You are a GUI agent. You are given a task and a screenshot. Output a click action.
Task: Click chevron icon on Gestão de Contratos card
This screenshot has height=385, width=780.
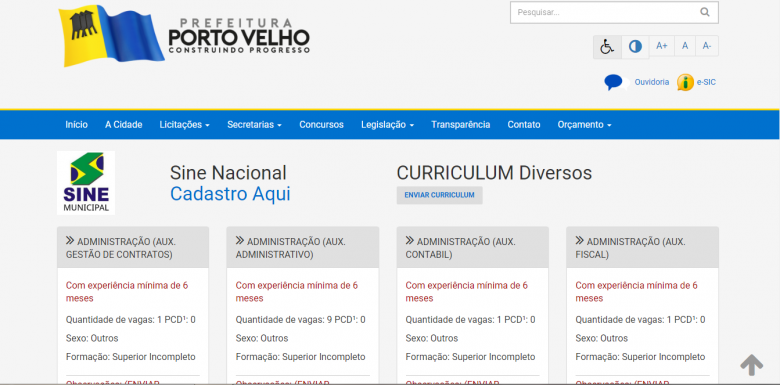(x=70, y=241)
